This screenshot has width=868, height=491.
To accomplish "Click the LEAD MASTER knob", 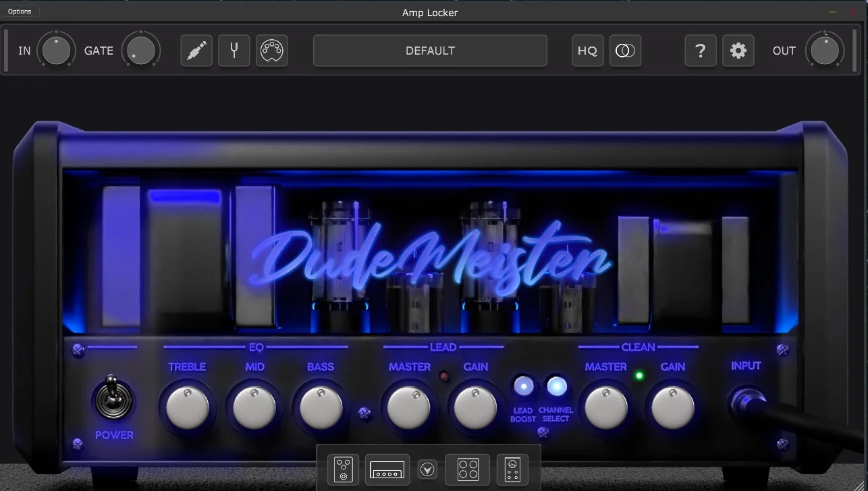I will click(409, 408).
